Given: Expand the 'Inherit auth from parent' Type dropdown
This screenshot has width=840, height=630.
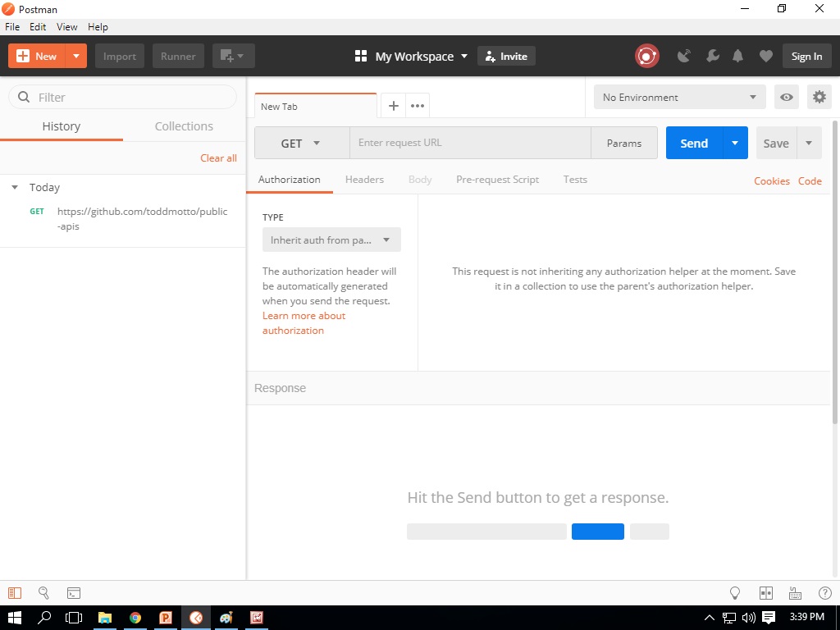Looking at the screenshot, I should [331, 240].
